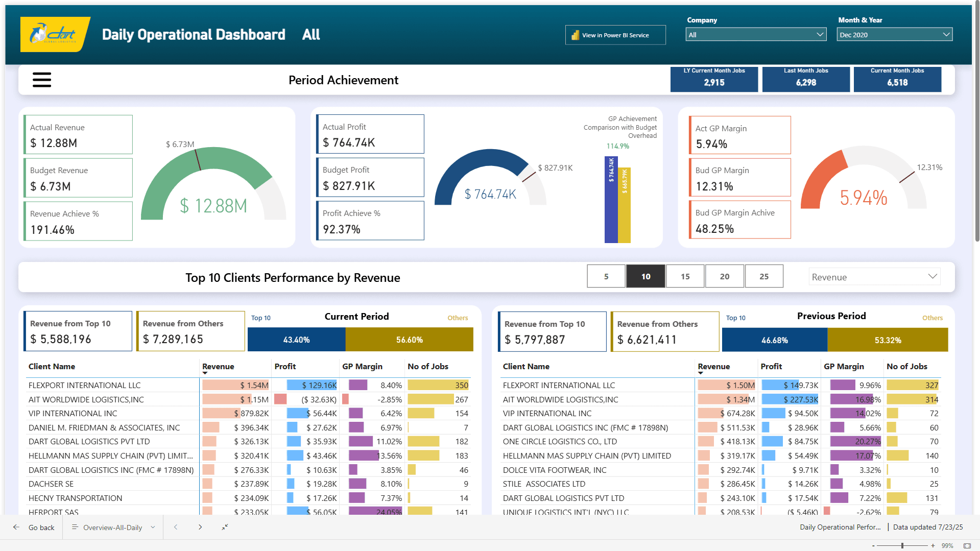This screenshot has width=980, height=551.
Task: Zoom out with minus icon
Action: click(x=873, y=546)
